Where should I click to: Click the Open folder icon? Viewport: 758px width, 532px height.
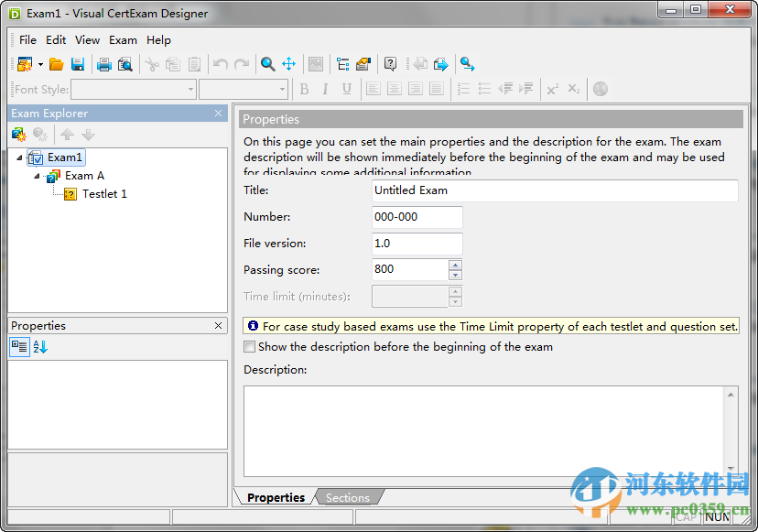coord(57,64)
